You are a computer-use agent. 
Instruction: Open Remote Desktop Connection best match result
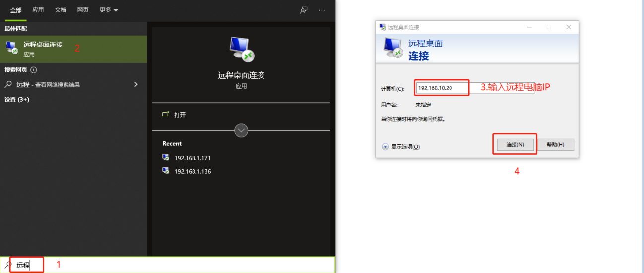[x=73, y=49]
